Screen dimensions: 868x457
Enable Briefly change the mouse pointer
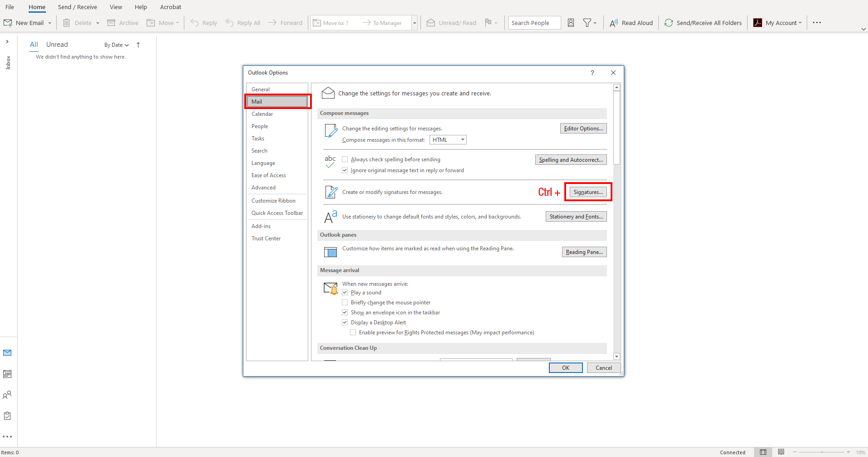point(345,303)
